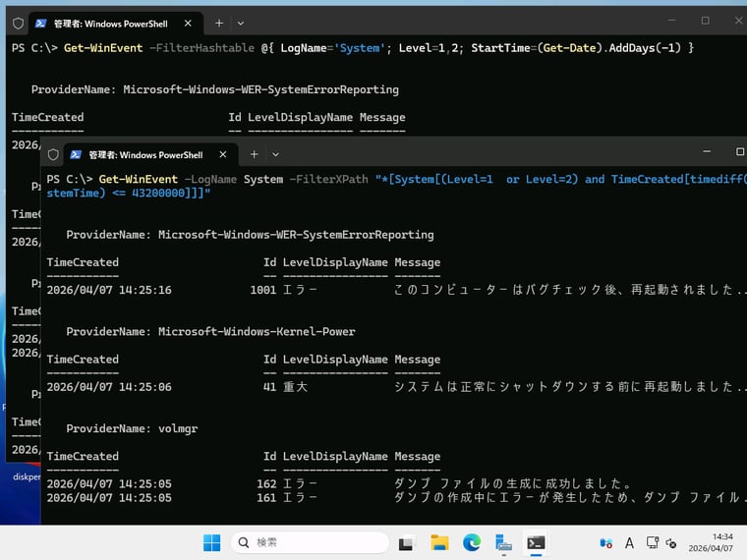Click the shield icon in the front PowerShell window
This screenshot has height=560, width=747.
(53, 155)
